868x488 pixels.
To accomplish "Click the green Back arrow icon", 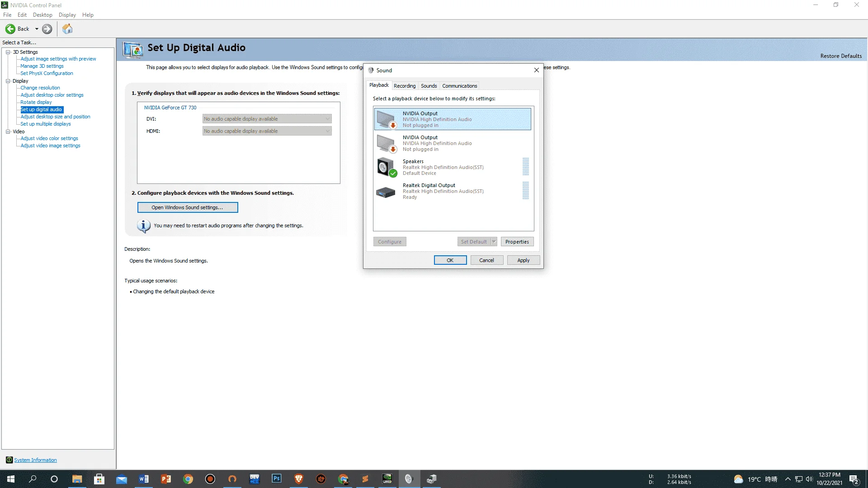I will tap(10, 29).
